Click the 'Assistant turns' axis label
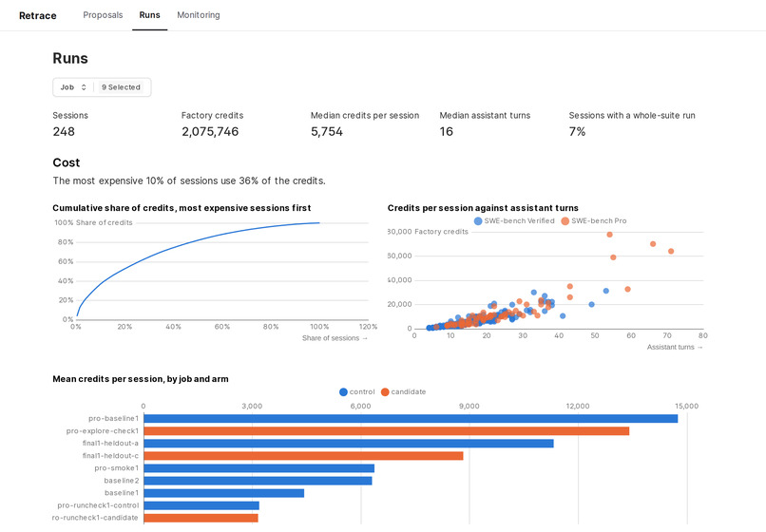This screenshot has height=532, width=766. 675,347
